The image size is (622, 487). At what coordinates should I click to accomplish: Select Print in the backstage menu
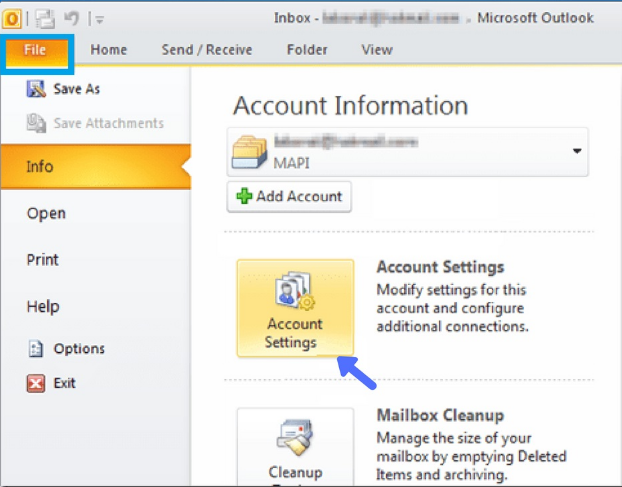(x=42, y=260)
